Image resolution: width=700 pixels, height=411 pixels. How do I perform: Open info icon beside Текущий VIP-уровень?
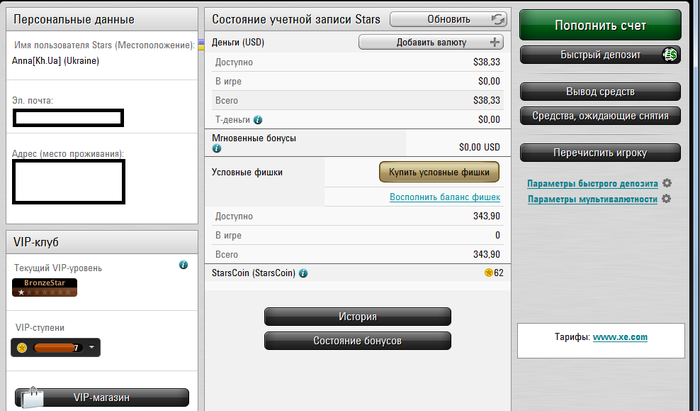183,265
